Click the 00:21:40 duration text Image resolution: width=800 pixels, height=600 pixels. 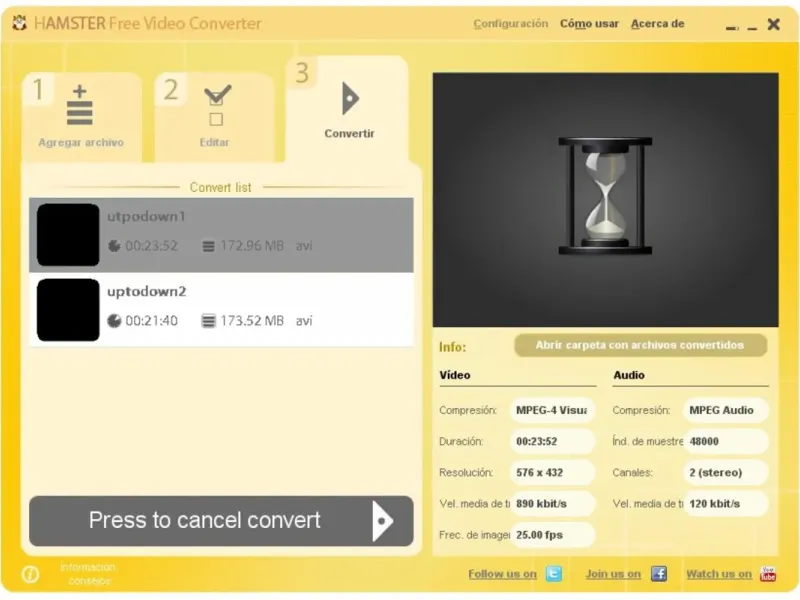[152, 321]
